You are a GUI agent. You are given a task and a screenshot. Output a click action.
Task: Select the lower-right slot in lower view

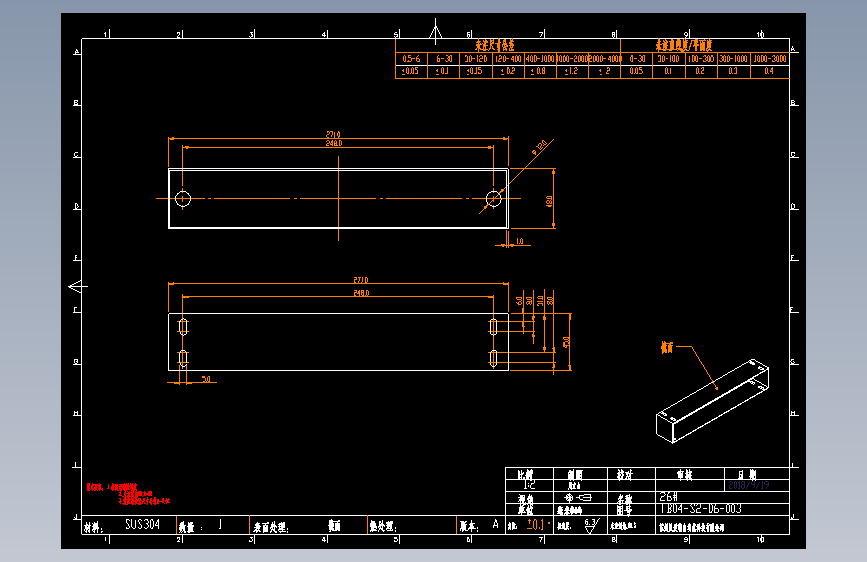tap(493, 359)
